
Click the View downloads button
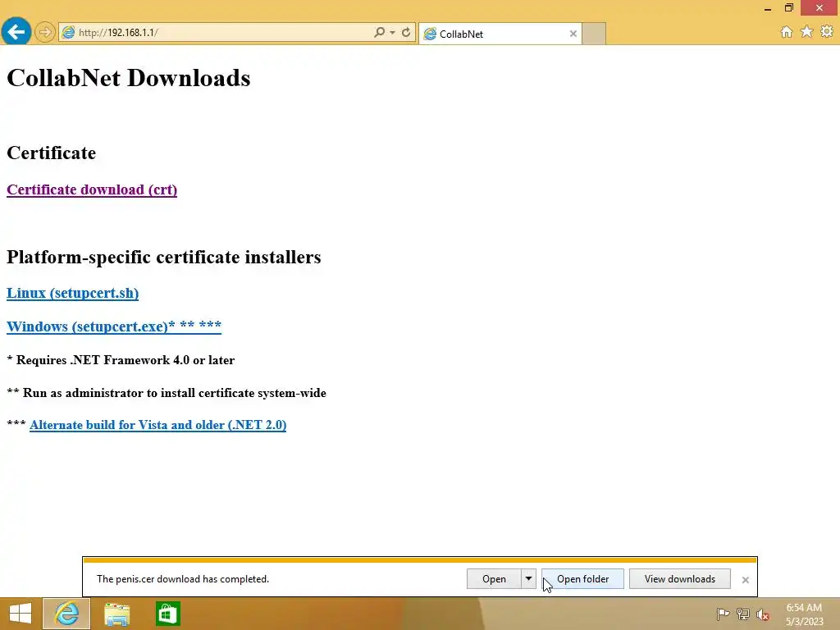(x=680, y=579)
